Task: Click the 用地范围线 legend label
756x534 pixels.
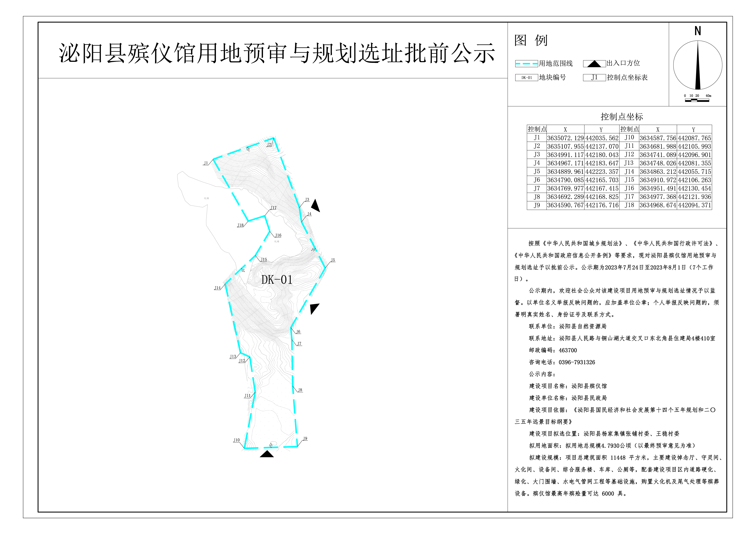Action: (556, 63)
